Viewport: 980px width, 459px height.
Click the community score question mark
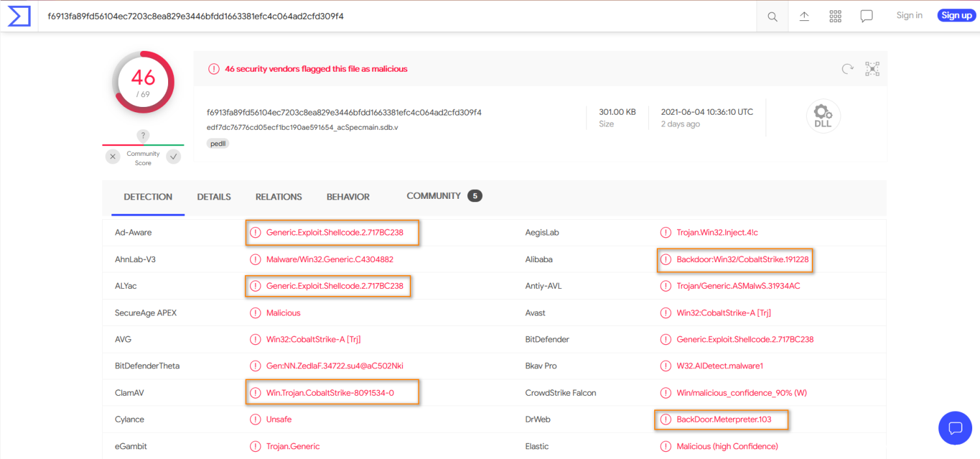tap(143, 136)
